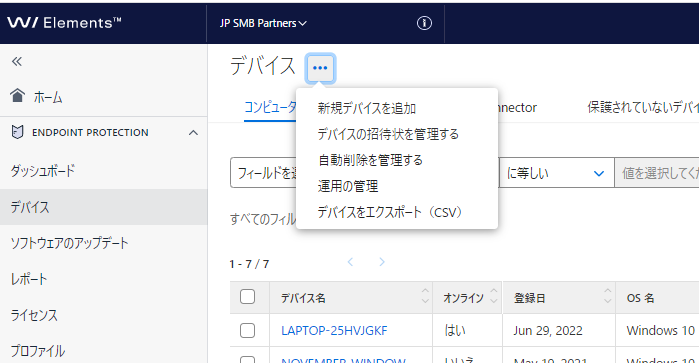The image size is (699, 363).
Task: Click the Windows 10 cell for LAPTOP-25HVJGKF
Action: pos(661,330)
